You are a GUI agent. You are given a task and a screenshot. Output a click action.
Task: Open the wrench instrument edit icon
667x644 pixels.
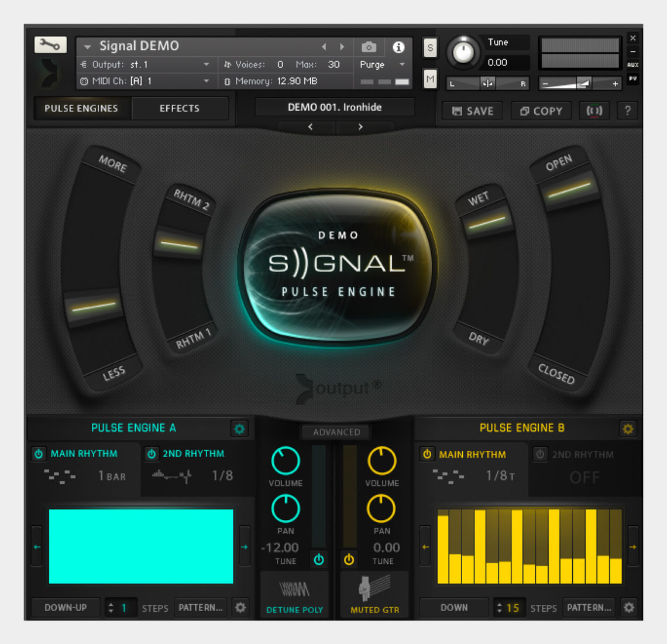point(50,44)
